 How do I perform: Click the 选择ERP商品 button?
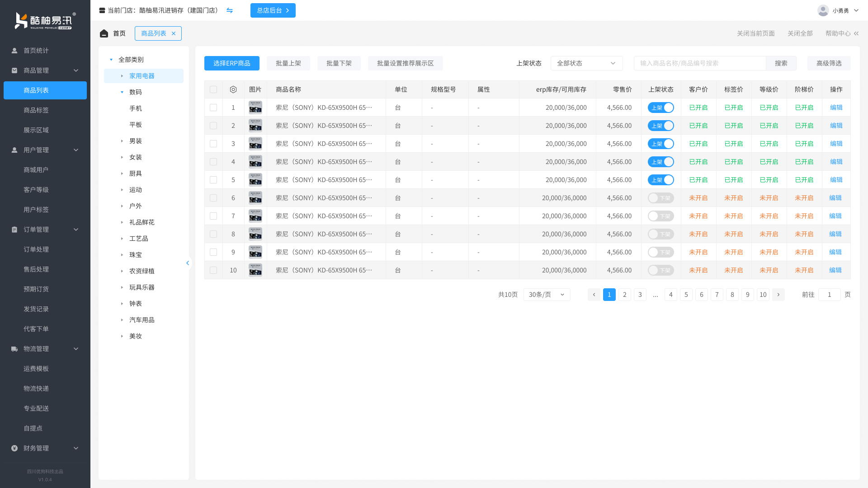pos(232,63)
